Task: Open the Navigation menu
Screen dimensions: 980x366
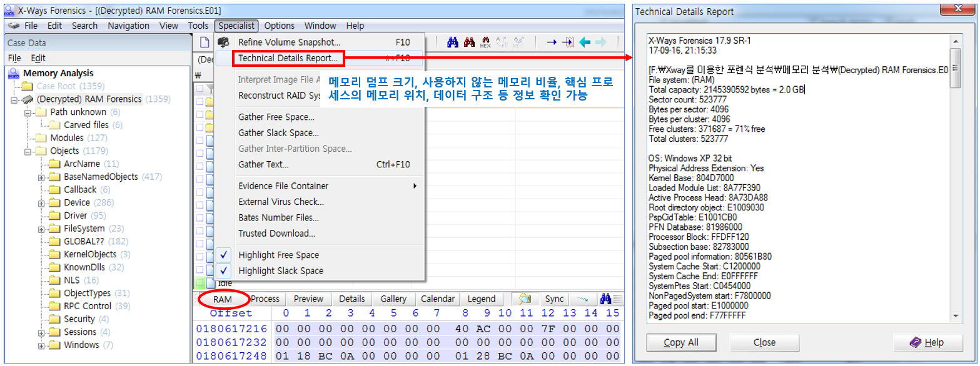Action: (128, 26)
